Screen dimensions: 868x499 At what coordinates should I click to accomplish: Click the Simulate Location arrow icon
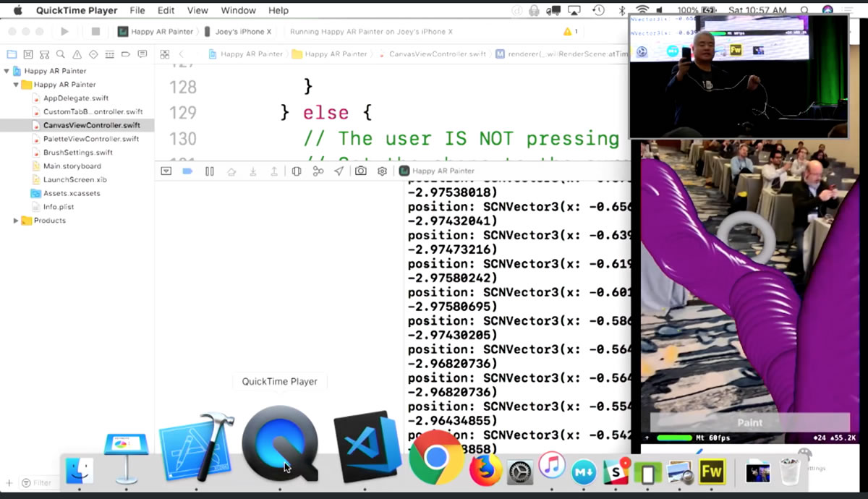click(x=339, y=171)
